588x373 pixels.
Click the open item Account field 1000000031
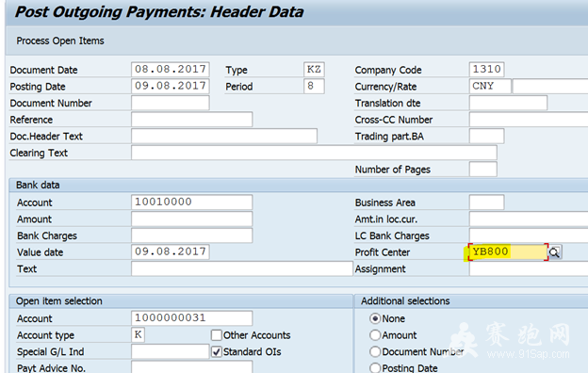coord(192,318)
